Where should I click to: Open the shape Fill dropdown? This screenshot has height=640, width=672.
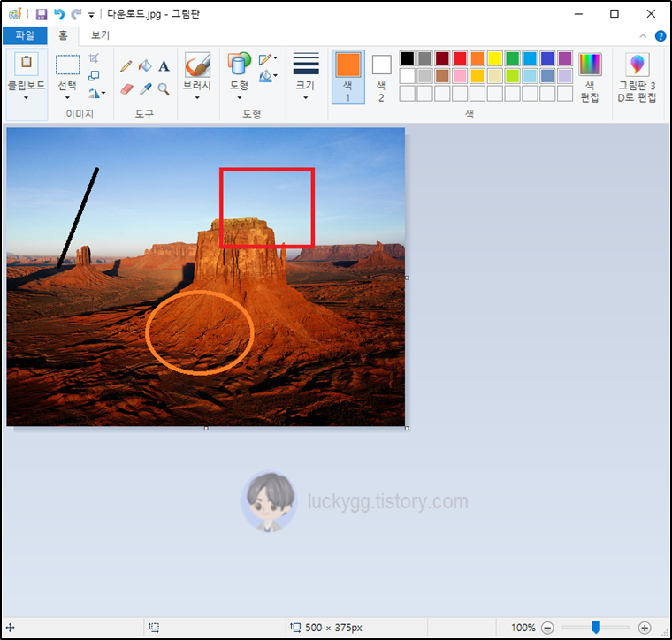(268, 76)
